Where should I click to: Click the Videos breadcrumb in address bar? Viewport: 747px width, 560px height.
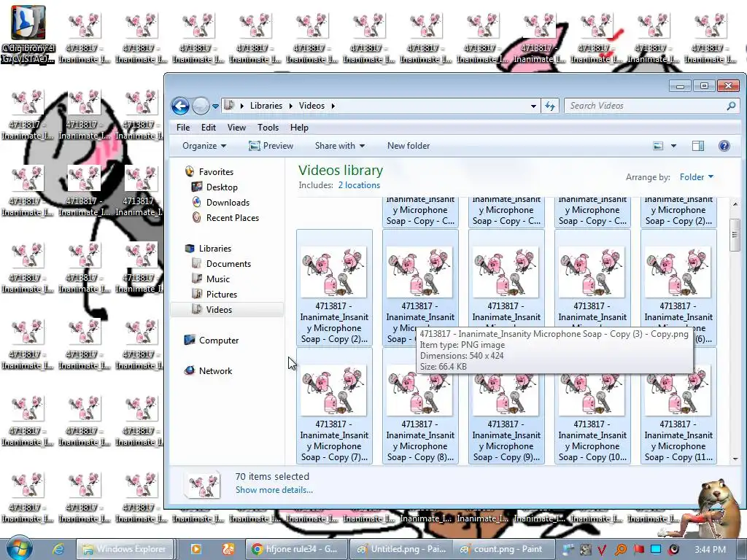[311, 106]
